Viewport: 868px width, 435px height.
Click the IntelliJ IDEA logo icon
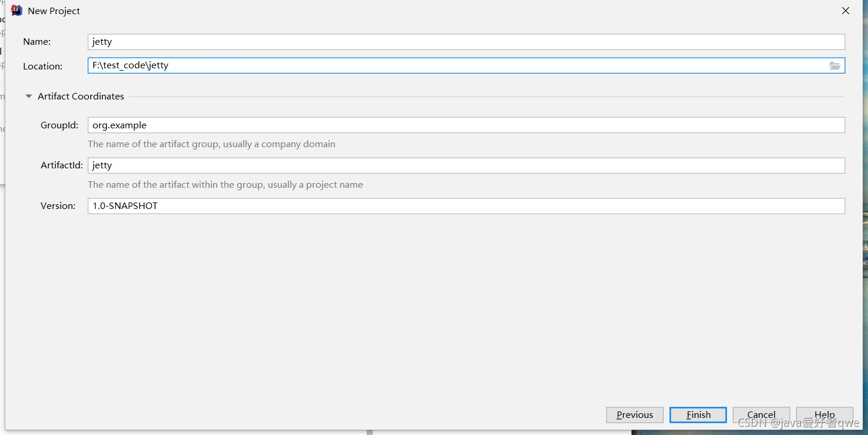click(x=16, y=11)
